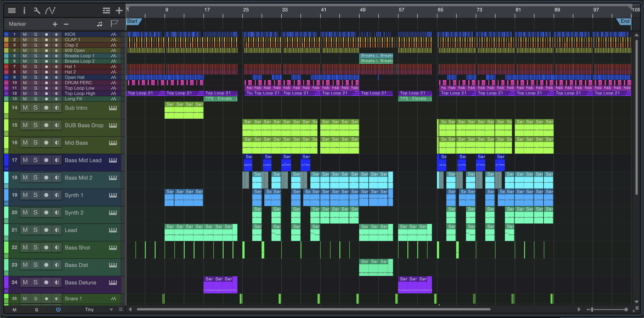The width and height of the screenshot is (644, 318).
Task: Click the add tracks plus icon
Action: [119, 11]
